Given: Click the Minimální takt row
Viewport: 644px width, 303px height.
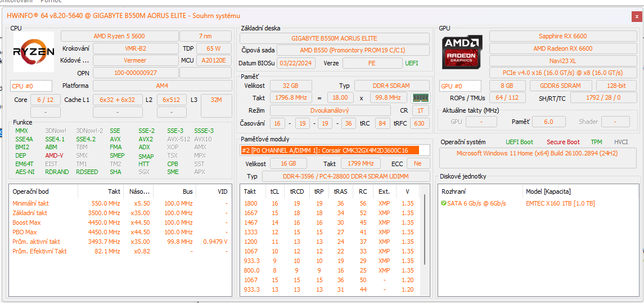Looking at the screenshot, I should (120, 203).
